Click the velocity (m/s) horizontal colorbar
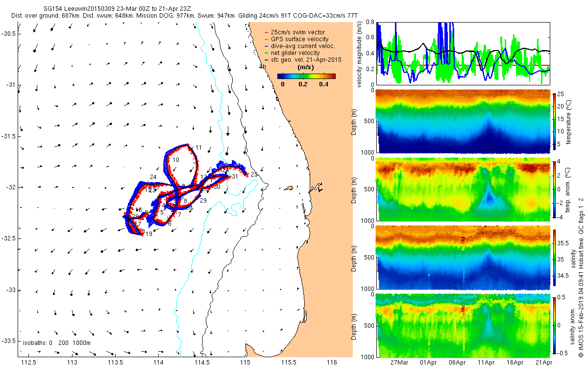 pyautogui.click(x=306, y=76)
